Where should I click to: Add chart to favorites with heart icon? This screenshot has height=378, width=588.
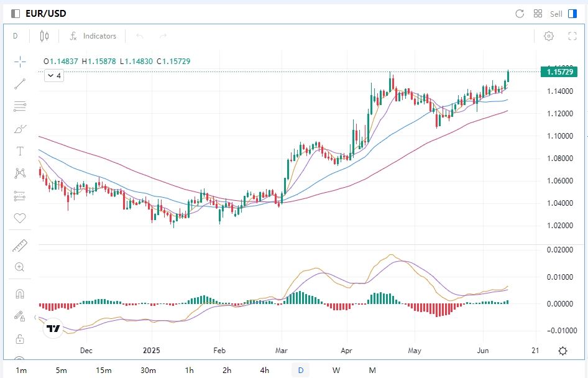pyautogui.click(x=20, y=218)
